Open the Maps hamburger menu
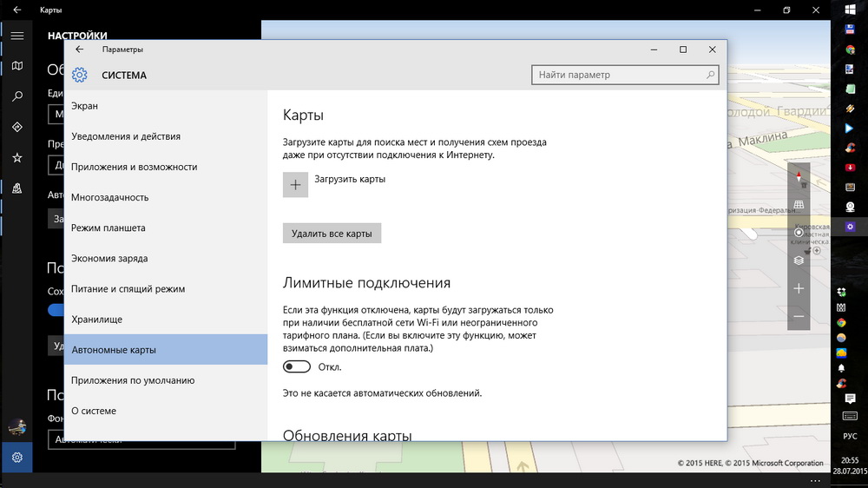868x488 pixels. [16, 36]
